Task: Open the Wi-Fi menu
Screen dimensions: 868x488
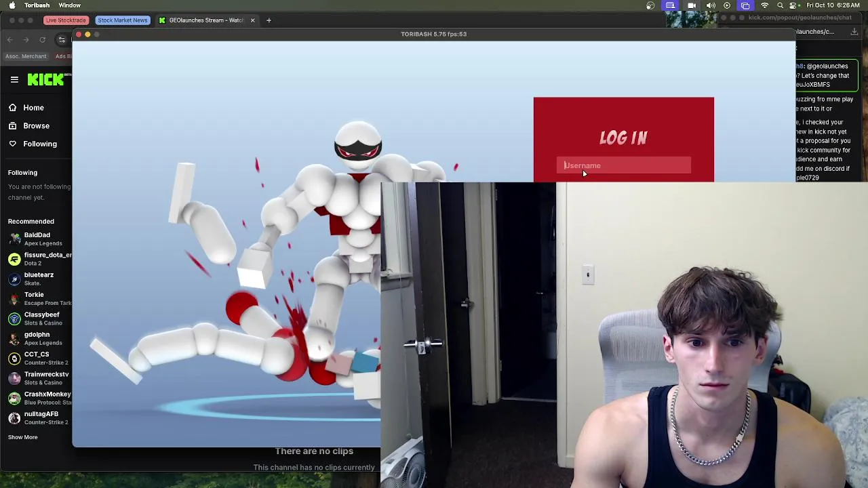Action: click(x=765, y=5)
